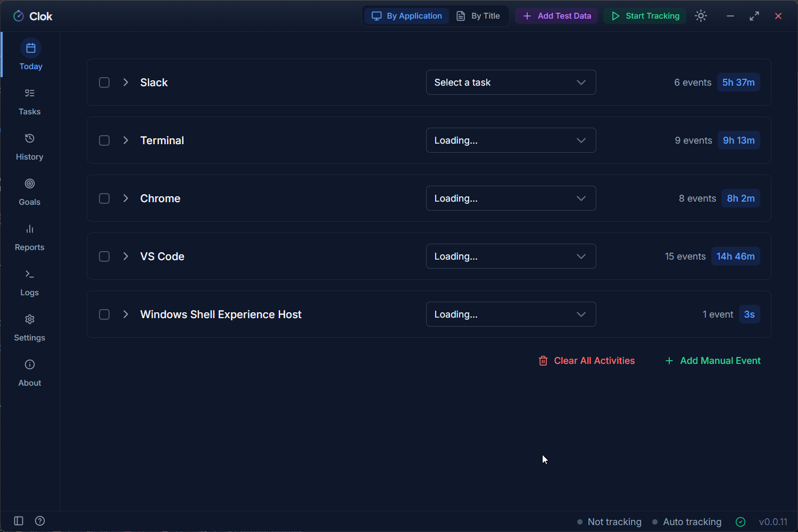Open the Today view in sidebar
Image resolution: width=798 pixels, height=532 pixels.
[30, 55]
